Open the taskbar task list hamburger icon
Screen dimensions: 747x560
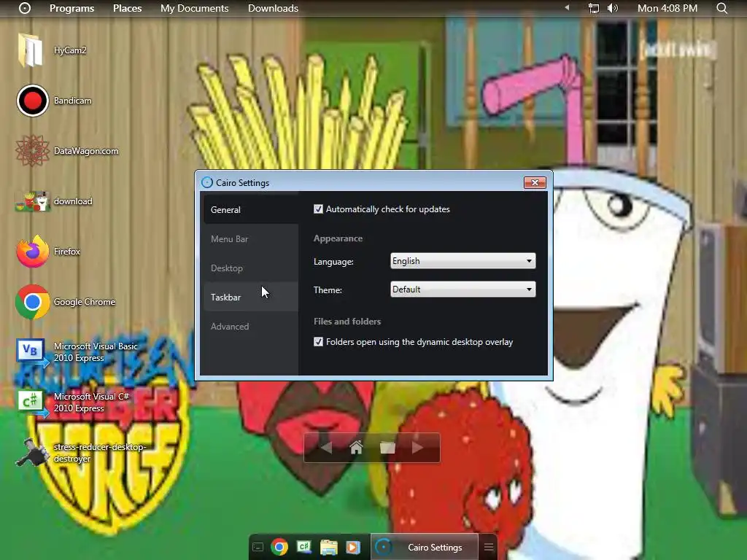coord(489,547)
